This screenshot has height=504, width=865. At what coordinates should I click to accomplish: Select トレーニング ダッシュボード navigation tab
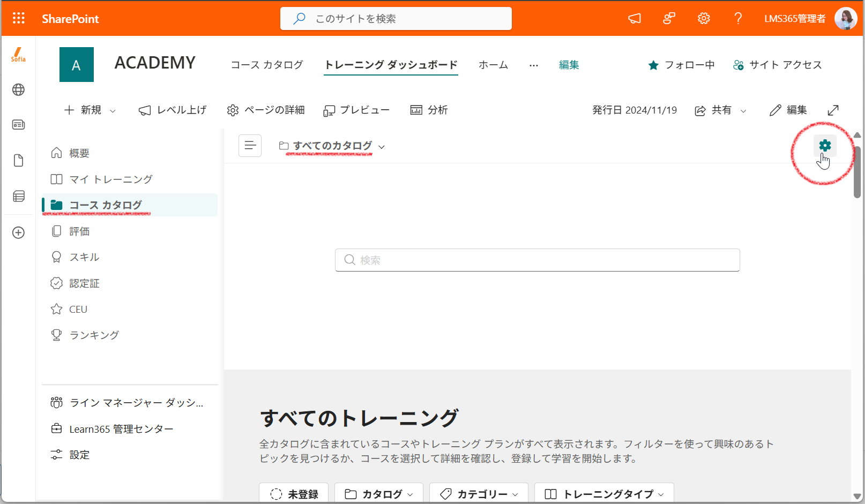pyautogui.click(x=391, y=65)
